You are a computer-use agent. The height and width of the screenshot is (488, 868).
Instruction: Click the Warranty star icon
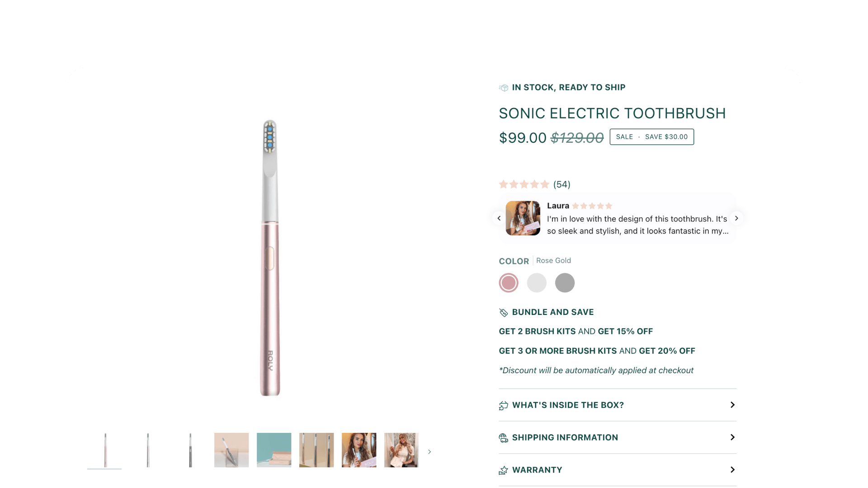click(504, 470)
